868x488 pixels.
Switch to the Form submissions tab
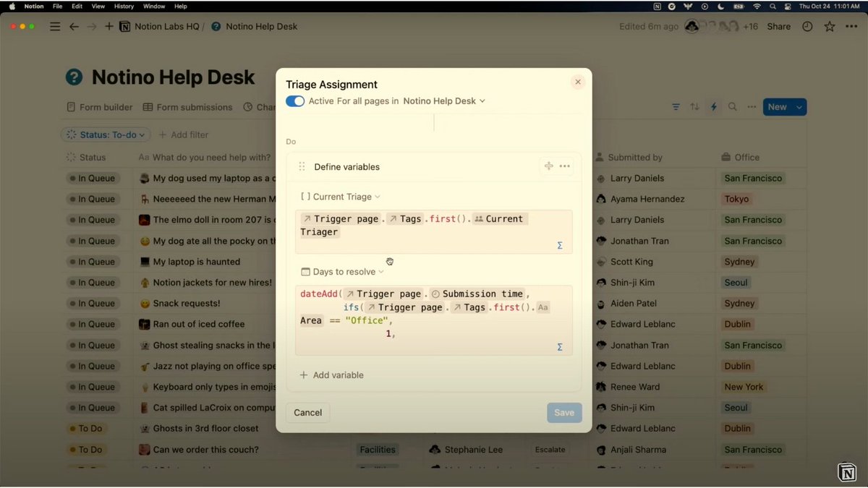click(x=188, y=107)
